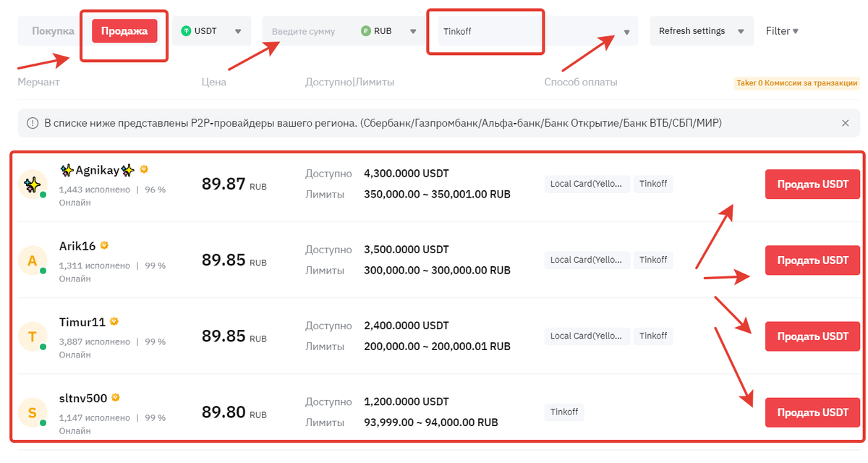Open Timur11 merchant avatar
This screenshot has width=868, height=463.
[32, 337]
